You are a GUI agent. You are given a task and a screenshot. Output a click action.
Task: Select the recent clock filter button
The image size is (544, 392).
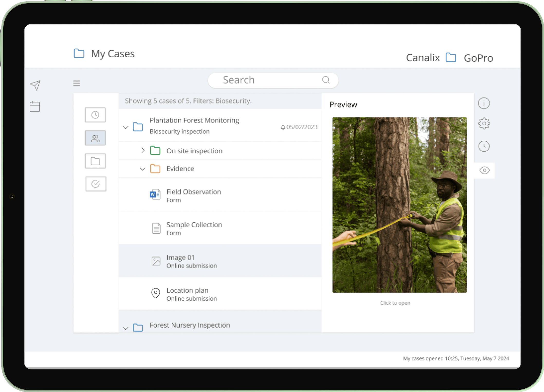click(x=95, y=115)
